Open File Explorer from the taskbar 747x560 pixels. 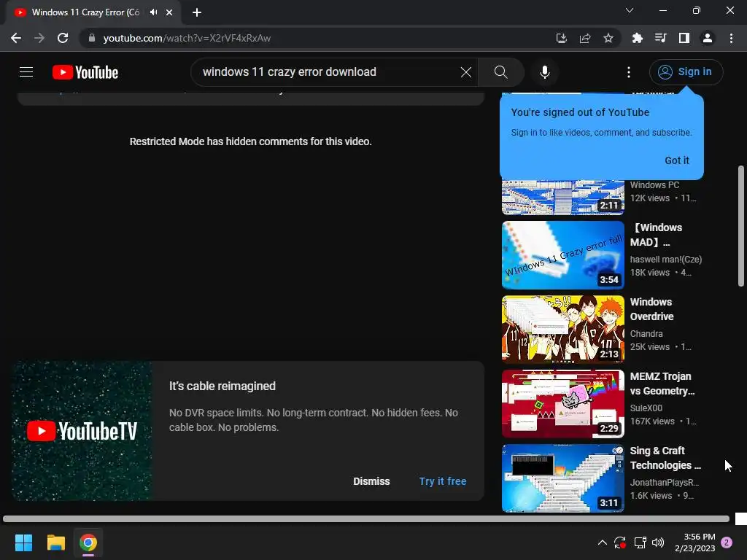(x=55, y=542)
